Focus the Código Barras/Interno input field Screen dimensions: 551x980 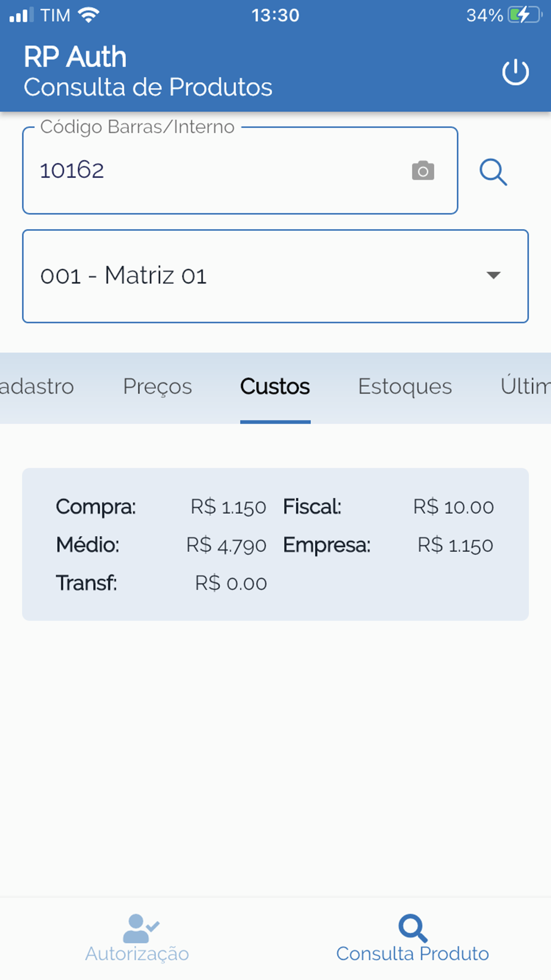click(x=215, y=171)
